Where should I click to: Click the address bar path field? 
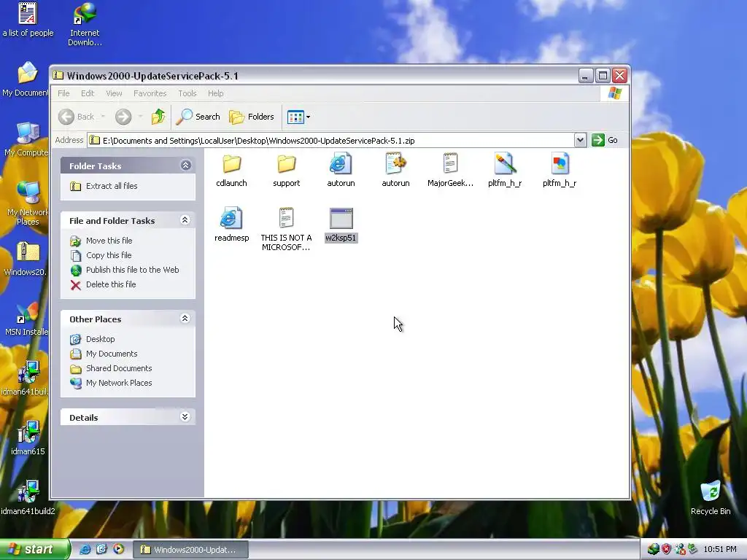click(x=330, y=141)
